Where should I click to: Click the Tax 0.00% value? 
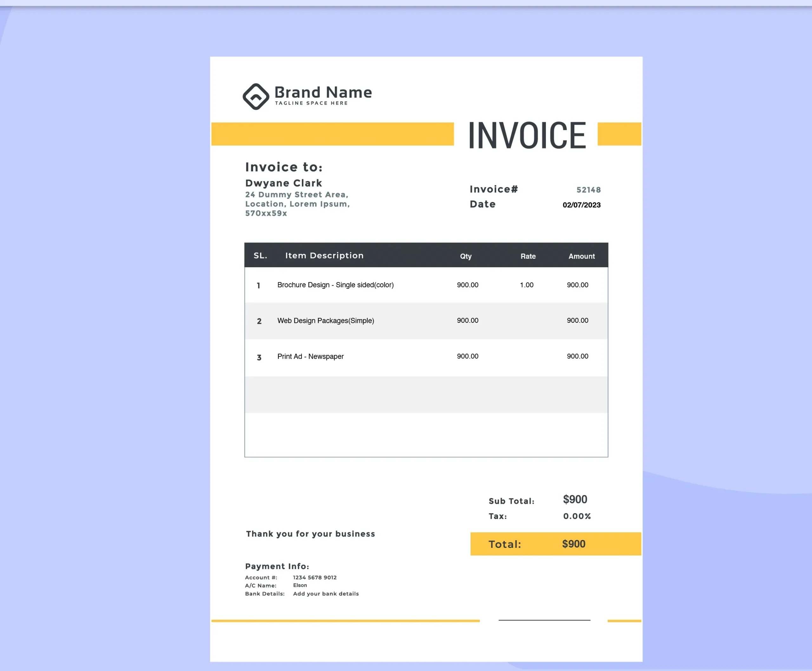click(x=577, y=516)
